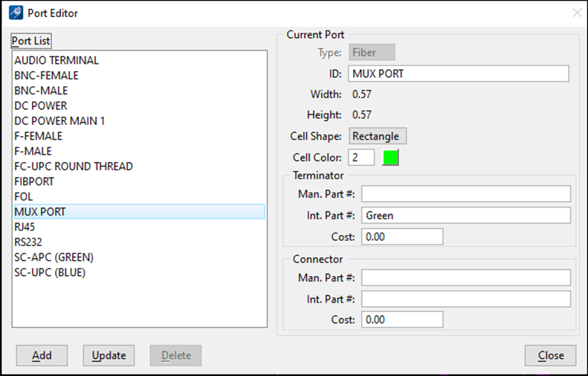Select F-MALE port
The height and width of the screenshot is (376, 588).
[x=33, y=151]
